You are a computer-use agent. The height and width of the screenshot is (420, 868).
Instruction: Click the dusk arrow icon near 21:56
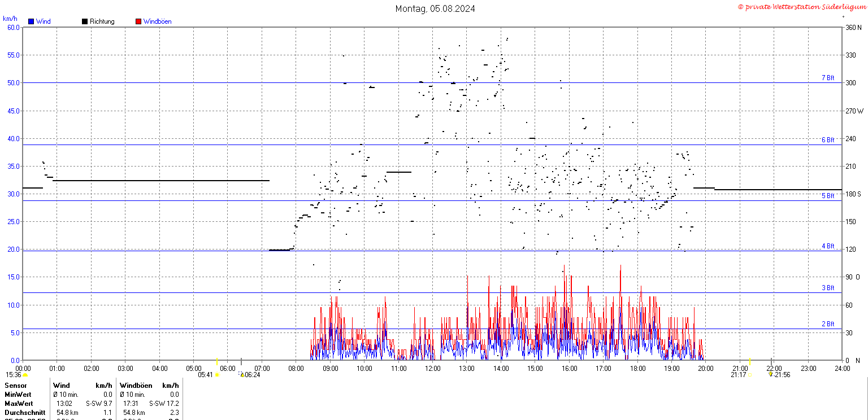[770, 374]
